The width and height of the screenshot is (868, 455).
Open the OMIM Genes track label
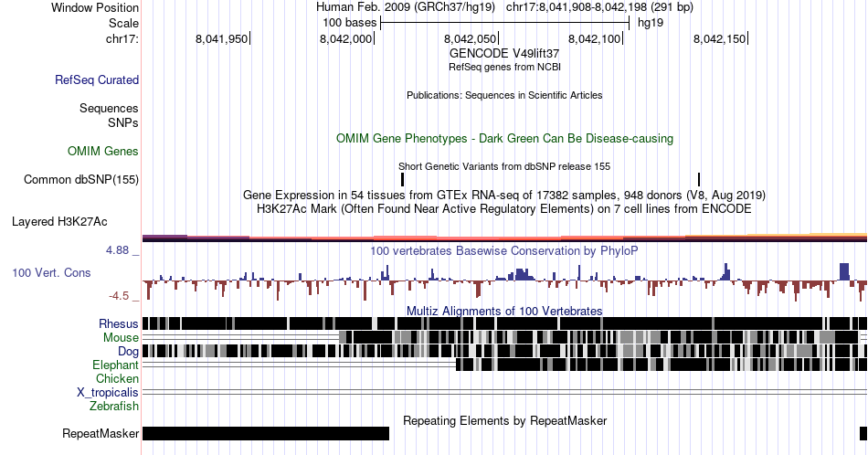click(x=102, y=151)
